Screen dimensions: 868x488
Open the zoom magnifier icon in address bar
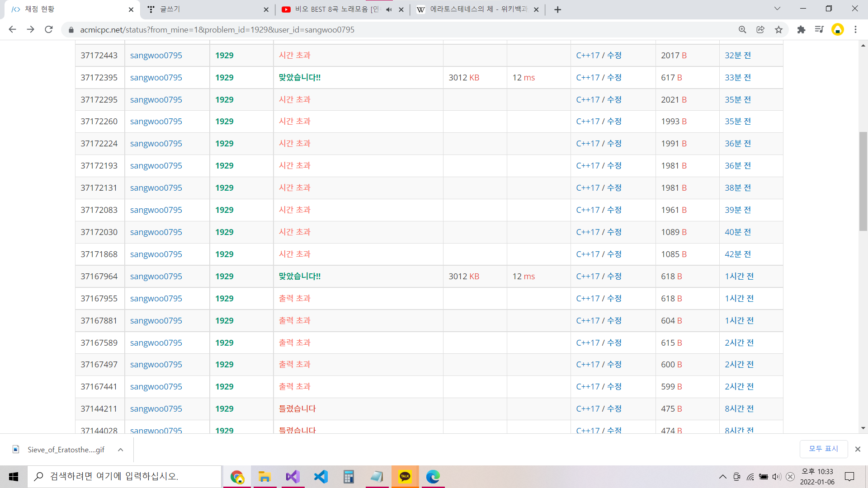coord(742,30)
